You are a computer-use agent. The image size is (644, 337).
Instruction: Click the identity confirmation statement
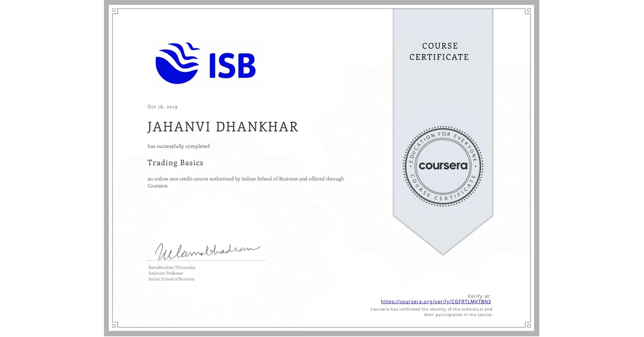431,312
